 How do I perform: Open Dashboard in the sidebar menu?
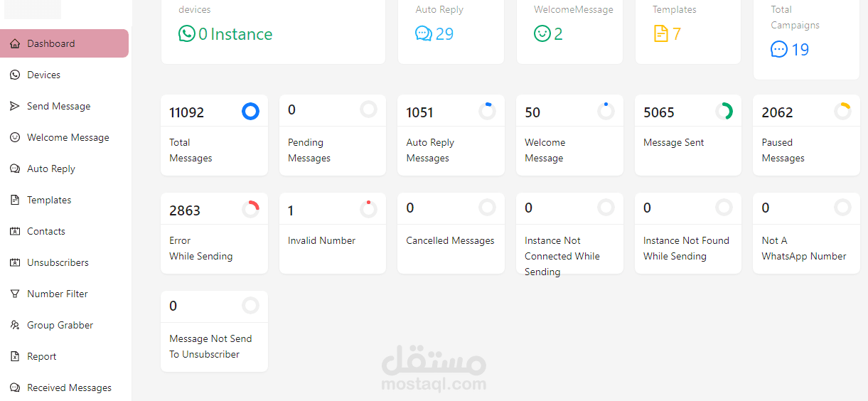[65, 43]
